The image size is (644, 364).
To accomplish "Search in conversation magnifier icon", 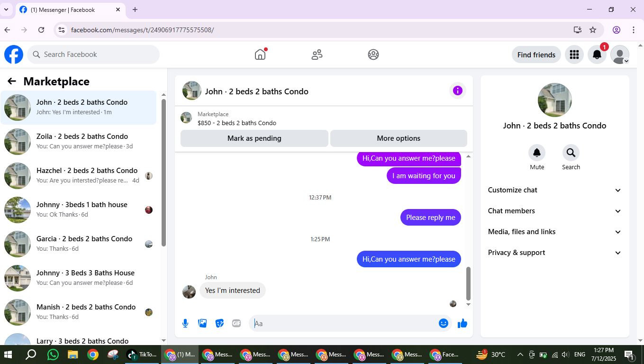I will [571, 153].
